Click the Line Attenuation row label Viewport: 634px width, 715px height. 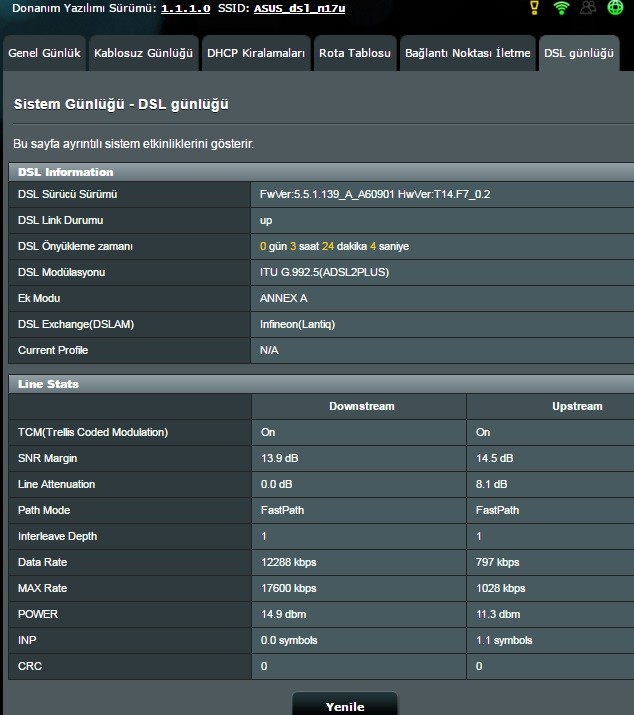click(x=57, y=484)
